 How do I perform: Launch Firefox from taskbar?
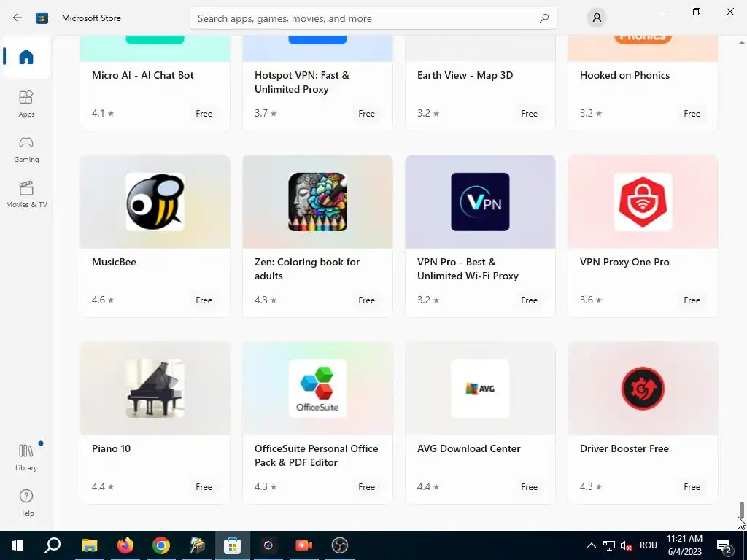[x=125, y=545]
